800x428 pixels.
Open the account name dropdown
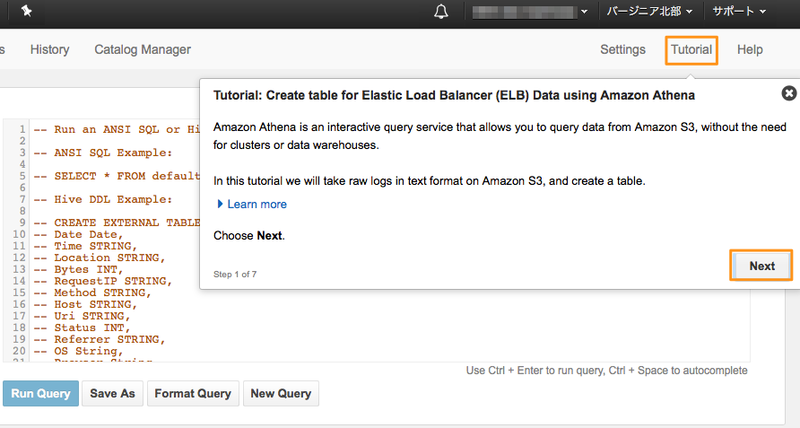pos(530,12)
